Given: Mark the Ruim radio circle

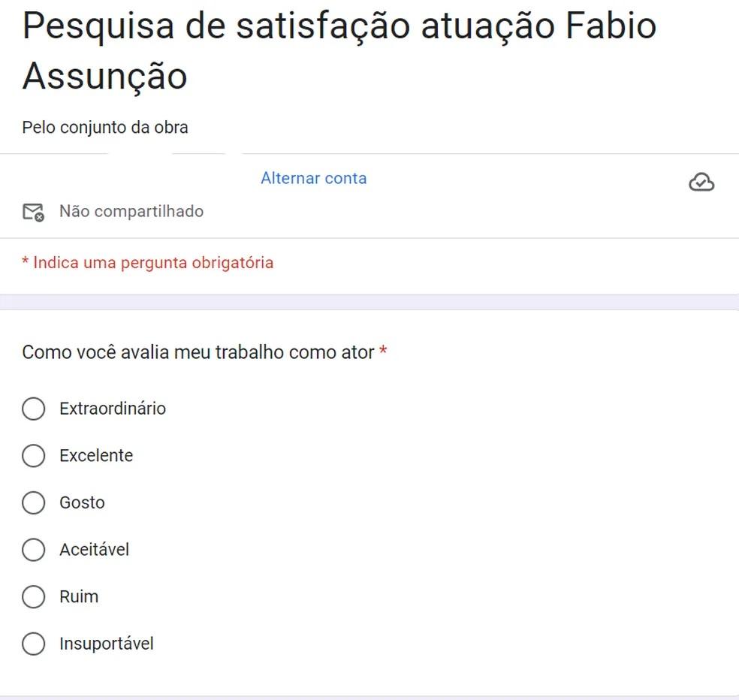Looking at the screenshot, I should pos(34,597).
